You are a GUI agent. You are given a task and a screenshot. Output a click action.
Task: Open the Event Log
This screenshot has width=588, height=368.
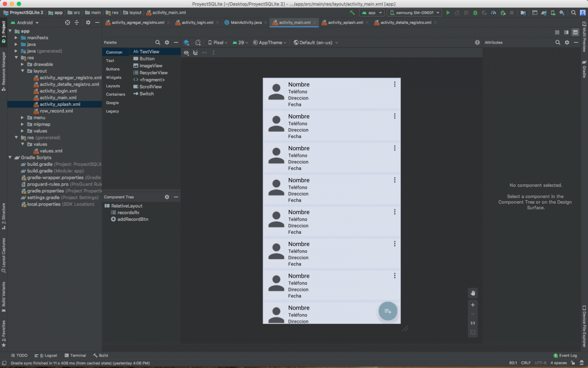tap(565, 355)
